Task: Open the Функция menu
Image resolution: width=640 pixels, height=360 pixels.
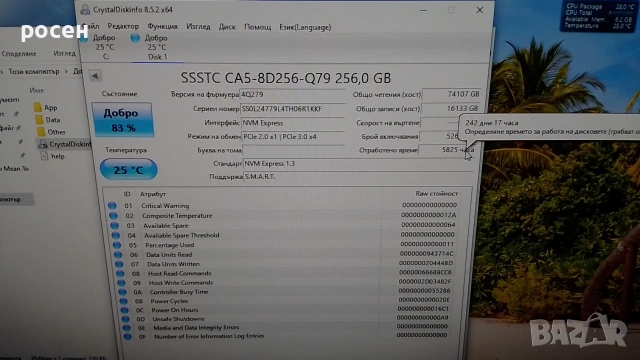Action: pyautogui.click(x=162, y=27)
